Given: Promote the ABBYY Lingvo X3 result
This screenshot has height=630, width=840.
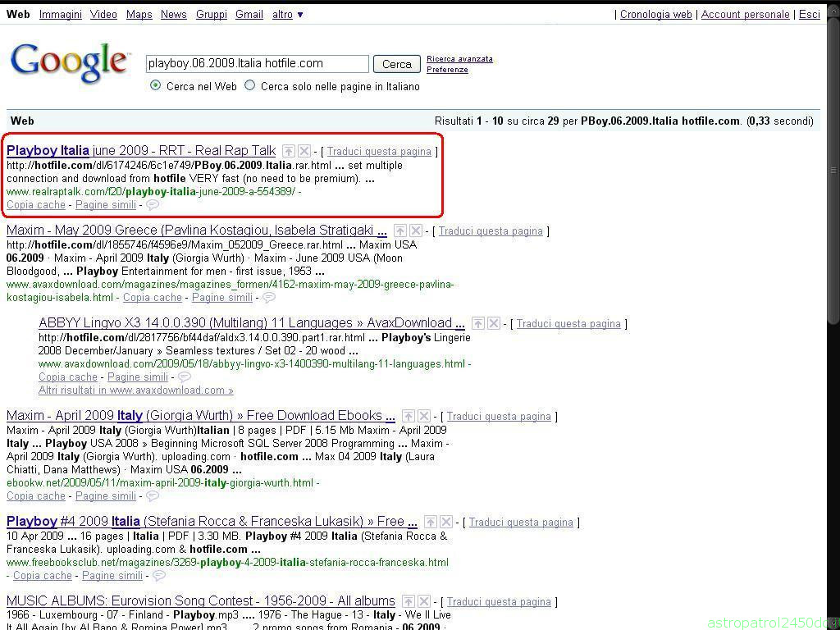Looking at the screenshot, I should coord(478,323).
